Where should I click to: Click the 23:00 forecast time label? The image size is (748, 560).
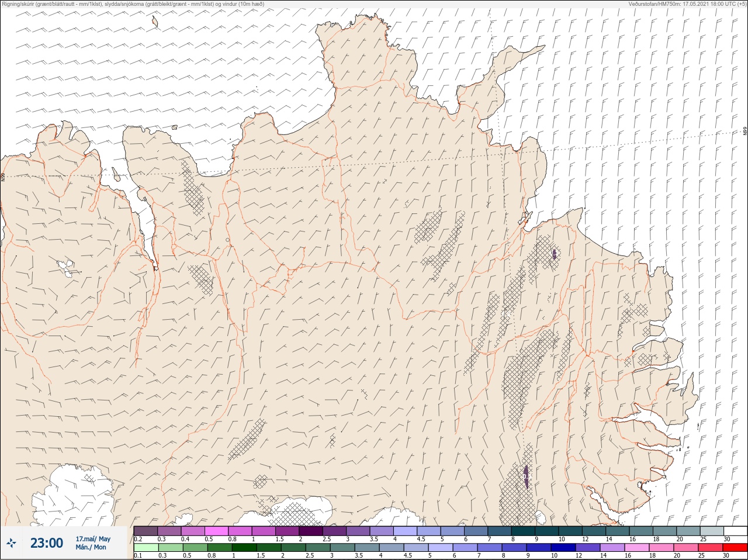point(47,543)
